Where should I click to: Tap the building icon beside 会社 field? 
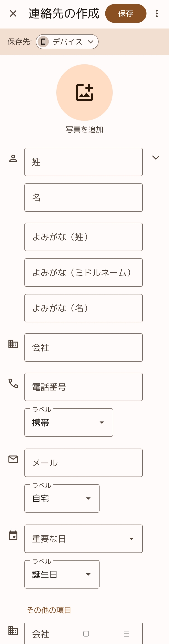(13, 344)
